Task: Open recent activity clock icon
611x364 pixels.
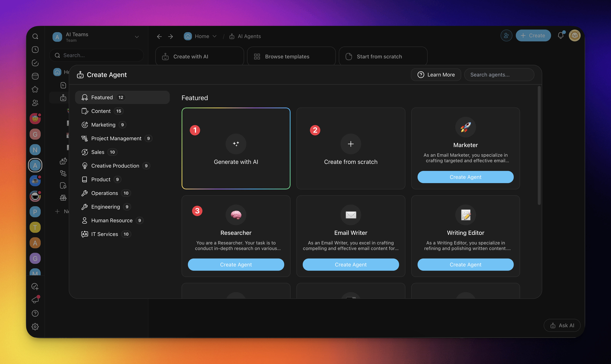Action: [35, 50]
